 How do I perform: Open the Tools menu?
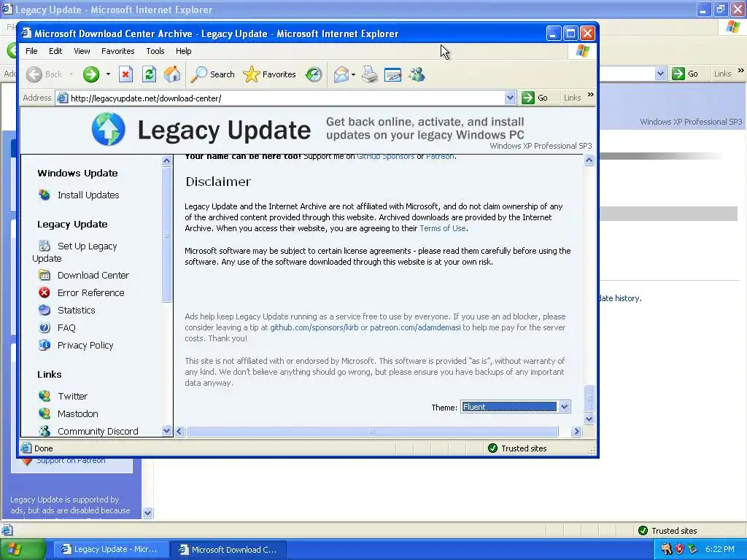tap(155, 51)
